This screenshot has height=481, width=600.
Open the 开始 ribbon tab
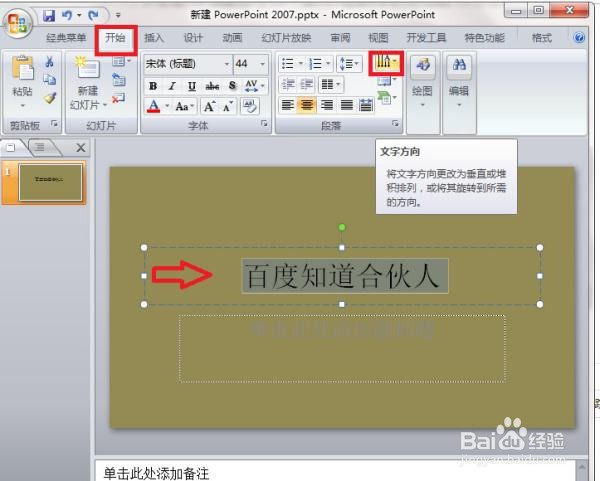click(x=115, y=38)
